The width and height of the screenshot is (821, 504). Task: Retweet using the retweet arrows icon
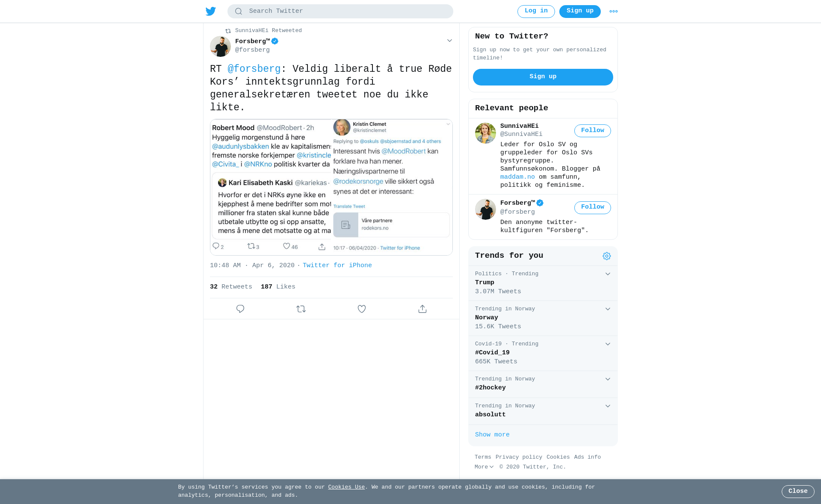[x=301, y=309]
